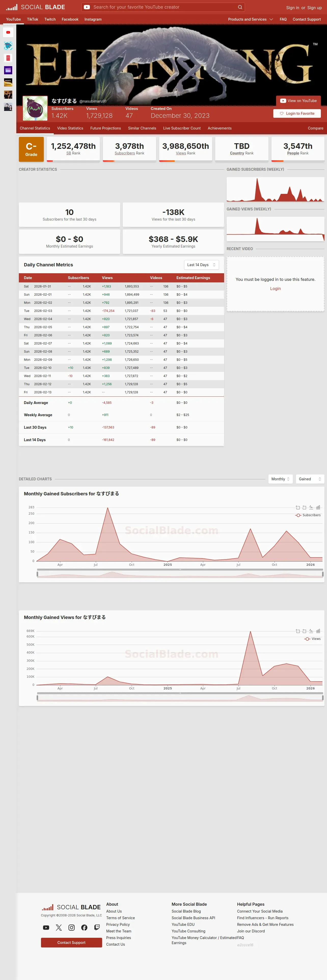Select the Instagram platform tab

[x=93, y=19]
